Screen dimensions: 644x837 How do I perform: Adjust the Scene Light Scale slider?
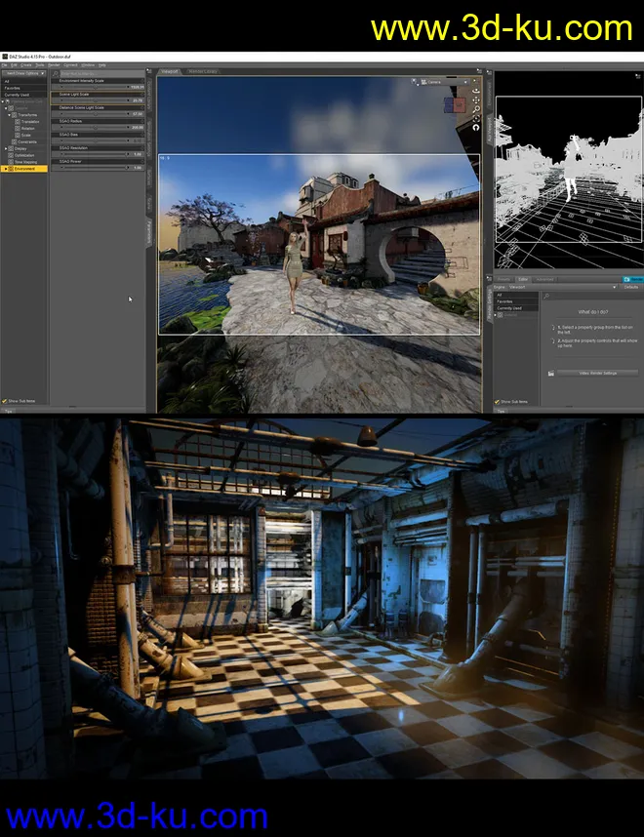[x=95, y=100]
